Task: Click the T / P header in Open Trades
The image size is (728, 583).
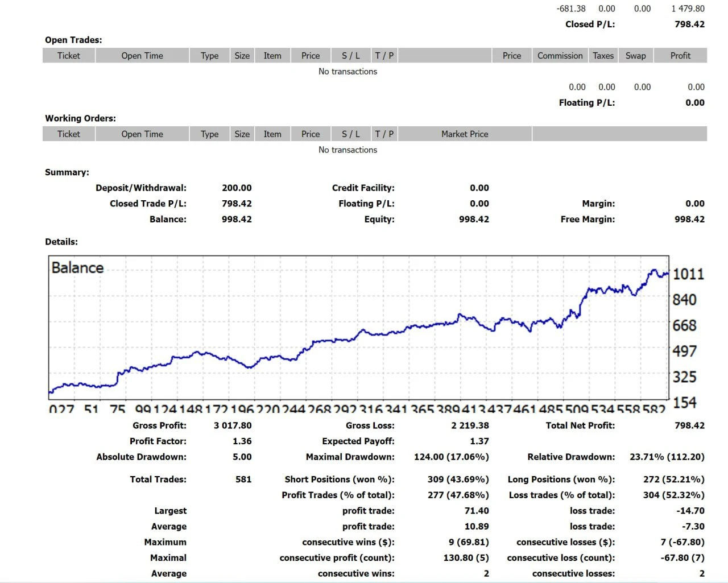Action: (384, 56)
